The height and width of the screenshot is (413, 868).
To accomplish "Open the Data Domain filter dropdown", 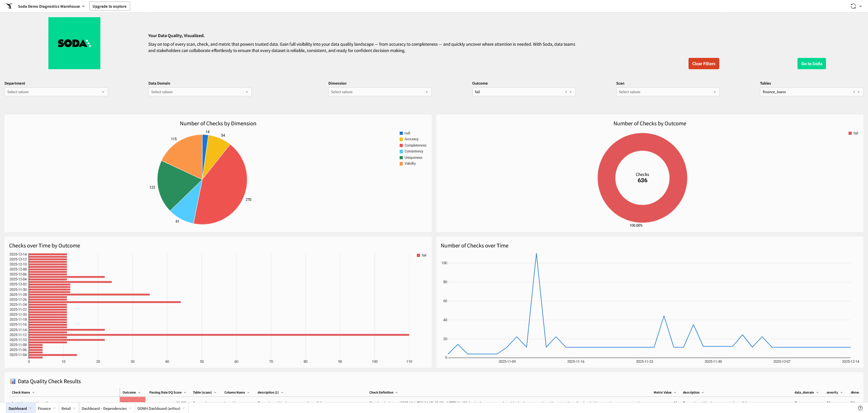I will pos(200,92).
